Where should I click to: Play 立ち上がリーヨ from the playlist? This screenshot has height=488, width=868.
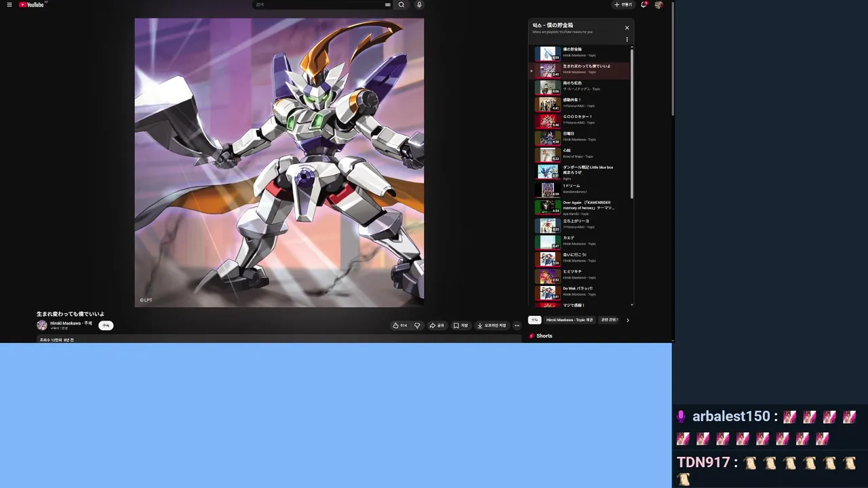coord(580,224)
